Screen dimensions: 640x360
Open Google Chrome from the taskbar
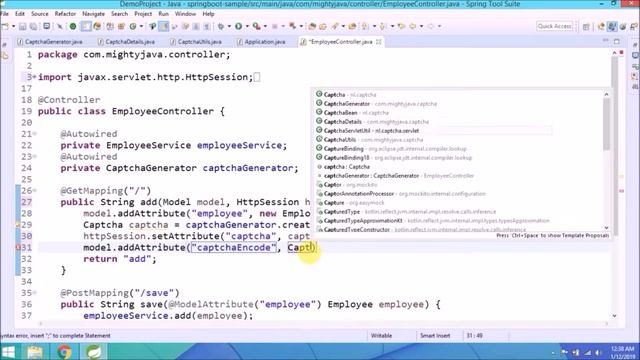pos(64,352)
